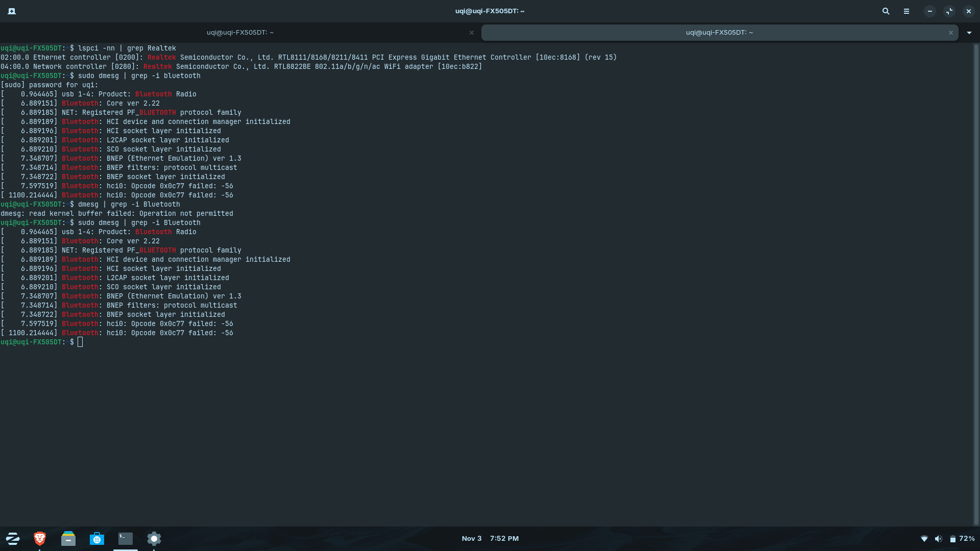
Task: Click the Terminal taskbar icon
Action: (x=126, y=539)
